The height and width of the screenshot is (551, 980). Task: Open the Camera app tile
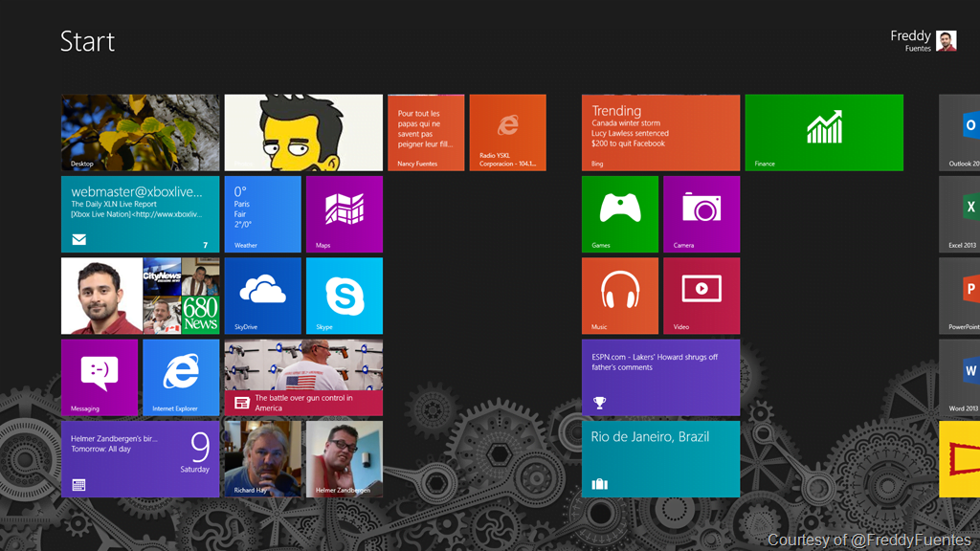tap(701, 213)
